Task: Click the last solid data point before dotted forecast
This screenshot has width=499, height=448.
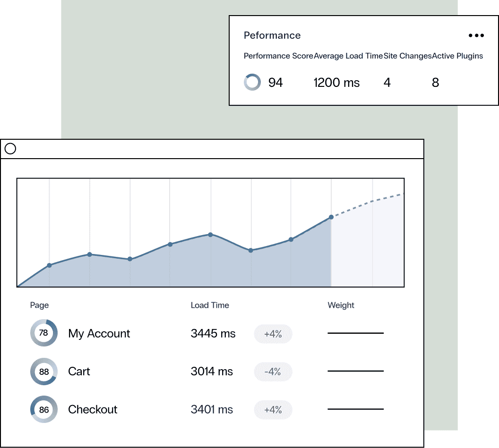Action: coord(331,217)
